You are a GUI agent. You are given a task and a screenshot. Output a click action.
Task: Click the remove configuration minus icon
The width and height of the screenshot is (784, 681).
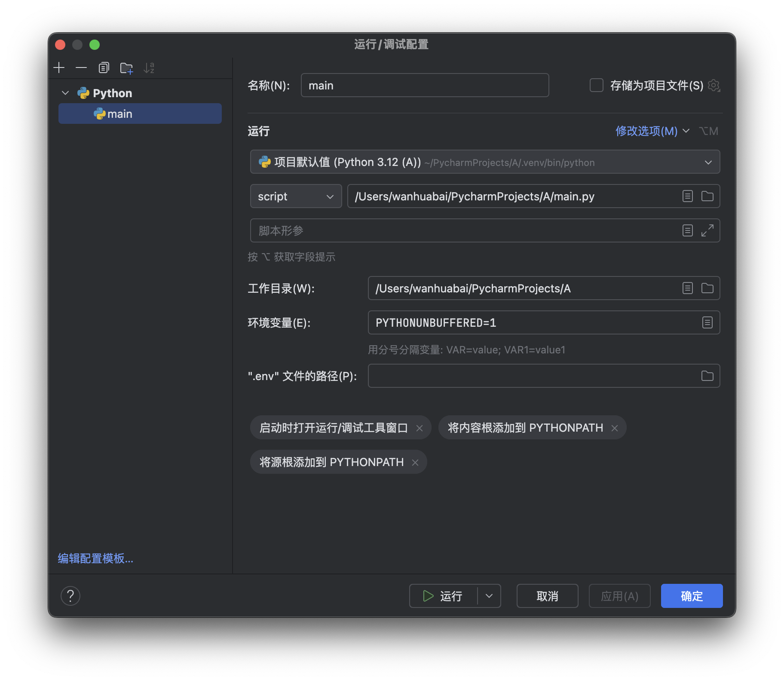click(81, 68)
